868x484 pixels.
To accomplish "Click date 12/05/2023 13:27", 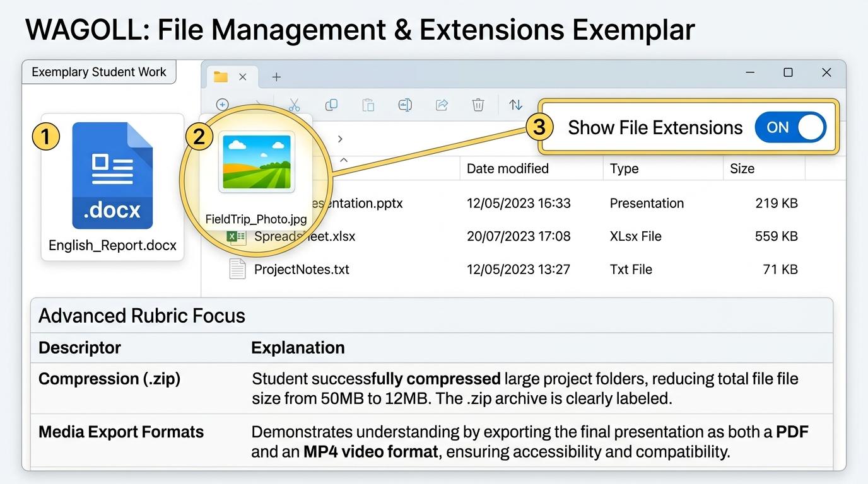I will coord(519,269).
